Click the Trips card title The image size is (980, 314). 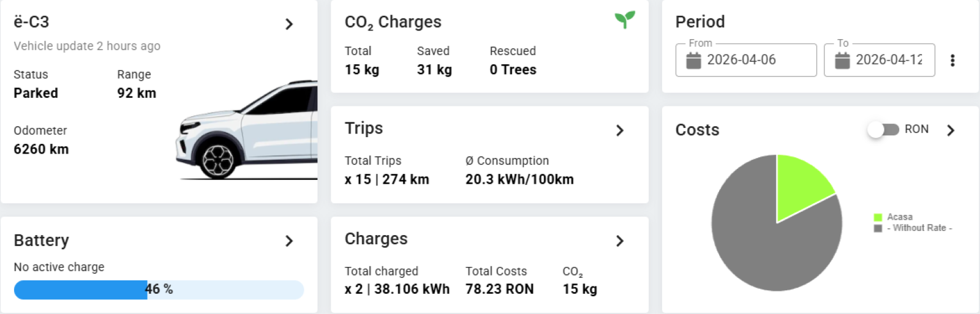point(364,129)
